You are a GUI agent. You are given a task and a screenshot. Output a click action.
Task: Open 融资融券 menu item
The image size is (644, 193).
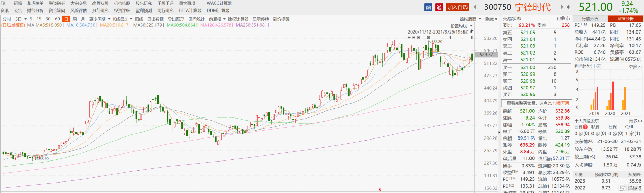(57, 3)
